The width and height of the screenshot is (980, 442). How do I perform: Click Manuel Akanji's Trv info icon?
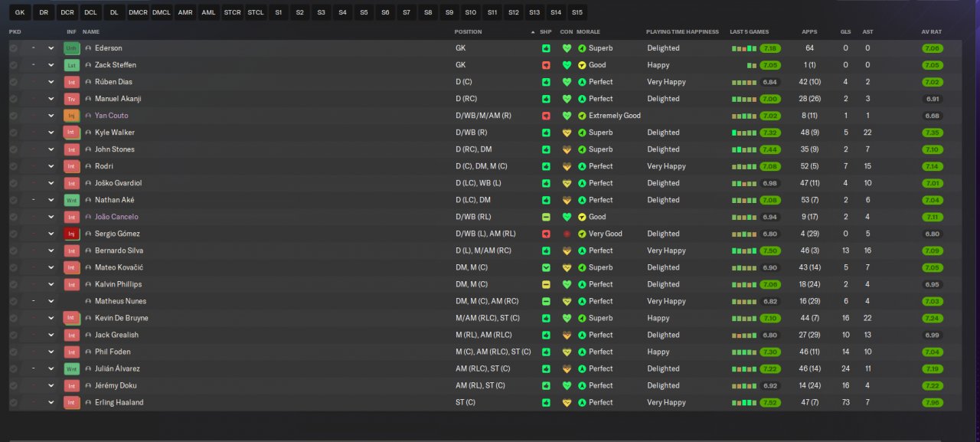pyautogui.click(x=72, y=99)
